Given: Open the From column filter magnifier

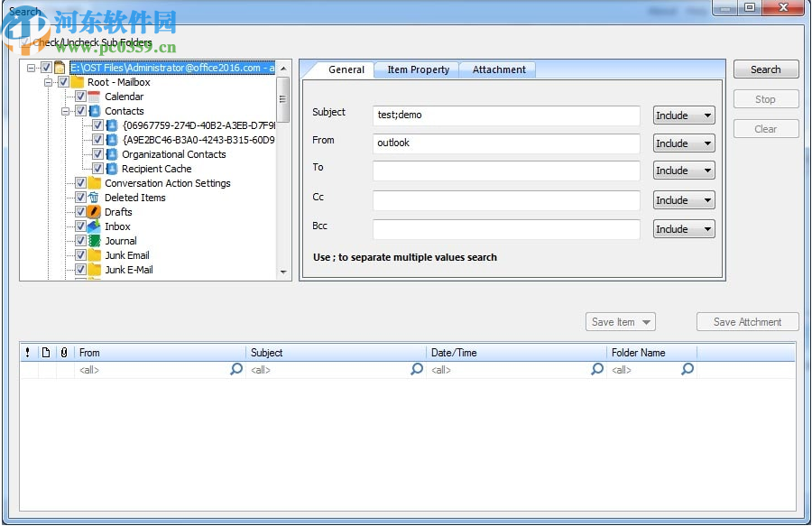Looking at the screenshot, I should (x=236, y=369).
